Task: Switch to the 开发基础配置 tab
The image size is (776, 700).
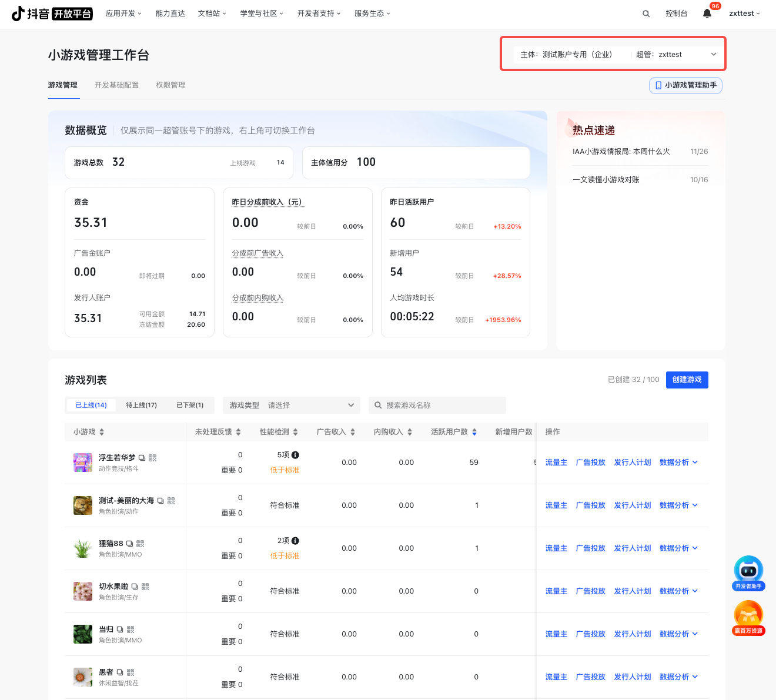Action: [x=116, y=85]
